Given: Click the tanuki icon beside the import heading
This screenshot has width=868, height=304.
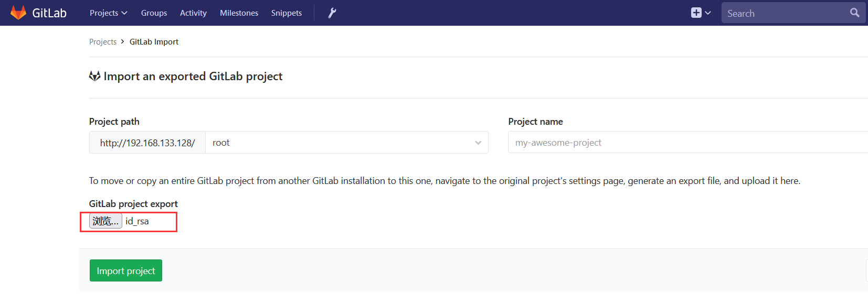Looking at the screenshot, I should pos(94,77).
